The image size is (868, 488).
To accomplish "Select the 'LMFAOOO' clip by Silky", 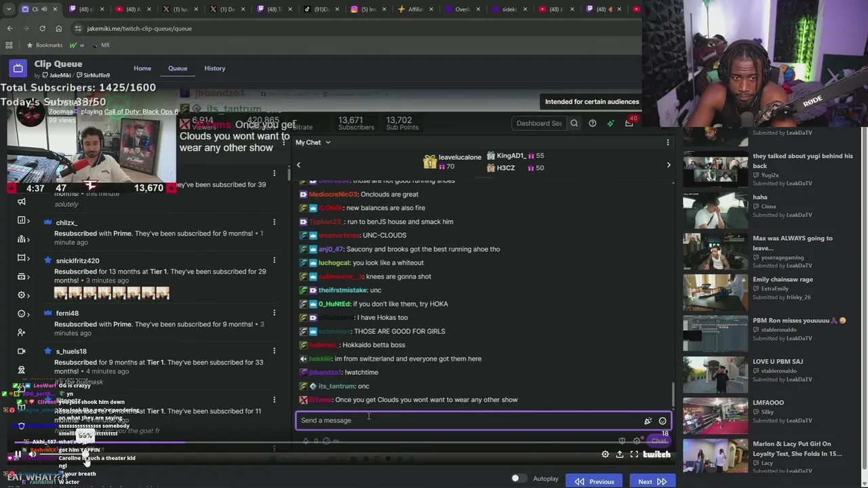I will click(715, 415).
